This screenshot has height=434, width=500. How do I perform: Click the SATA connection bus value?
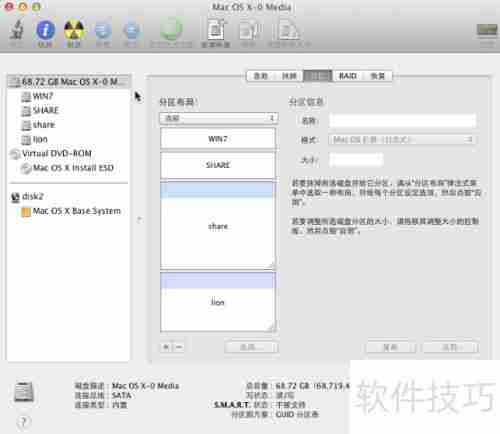point(122,395)
